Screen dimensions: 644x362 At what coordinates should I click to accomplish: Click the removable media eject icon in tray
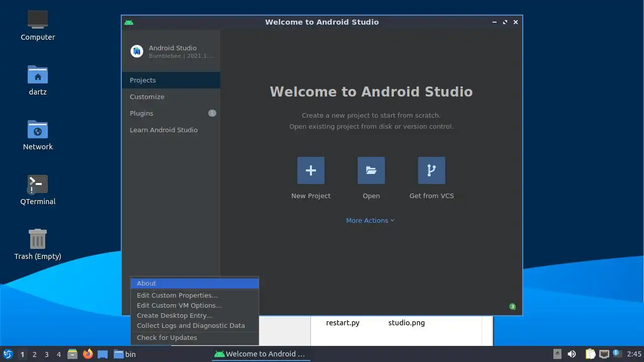pyautogui.click(x=557, y=354)
